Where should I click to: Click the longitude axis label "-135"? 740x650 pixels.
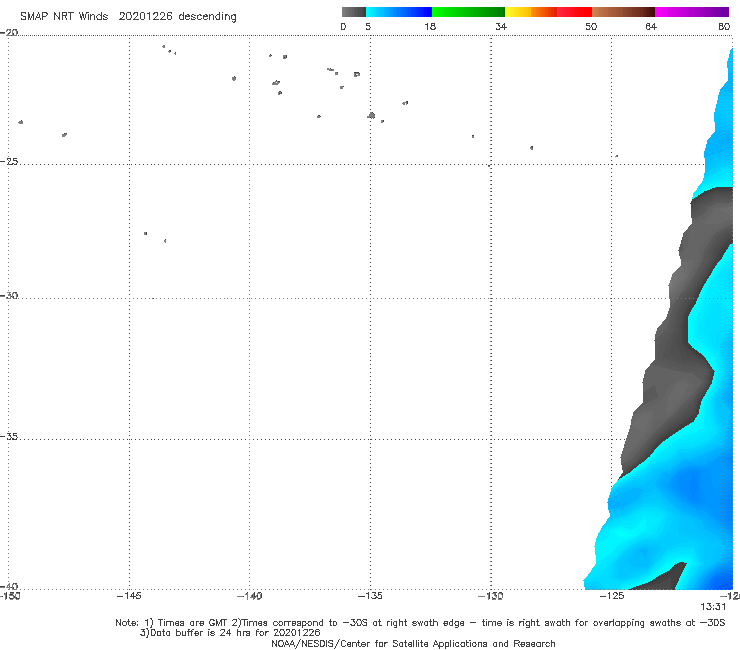[x=370, y=596]
